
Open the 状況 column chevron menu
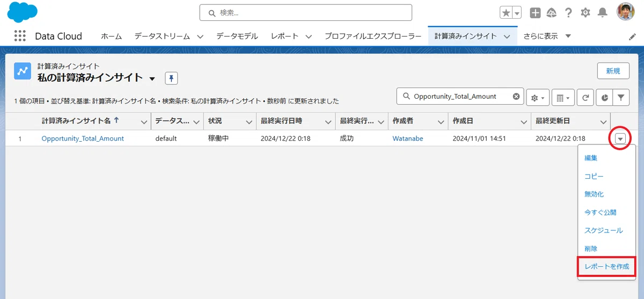[x=249, y=122]
